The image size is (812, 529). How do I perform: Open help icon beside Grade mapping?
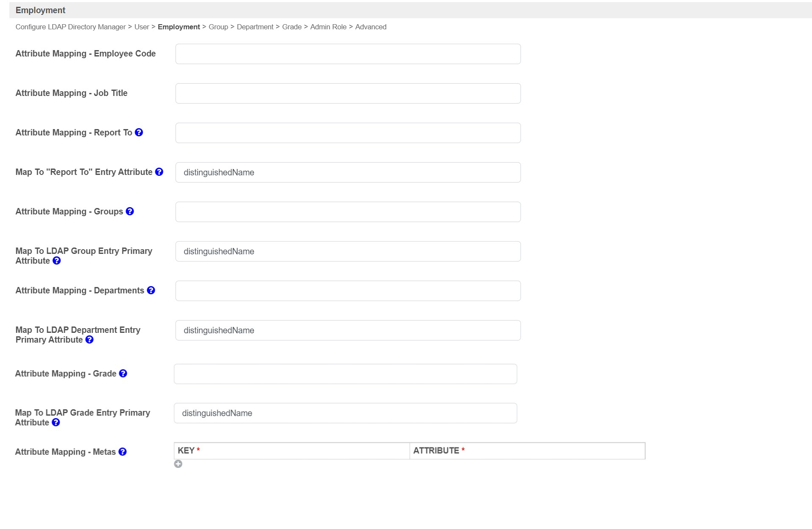coord(123,374)
